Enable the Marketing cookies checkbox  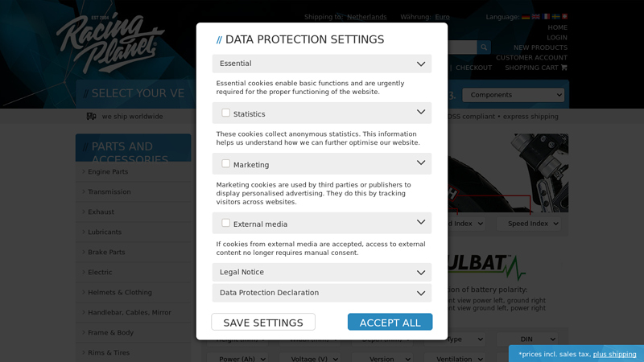pyautogui.click(x=226, y=164)
